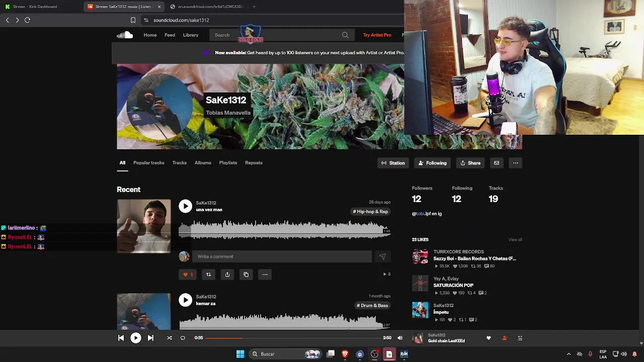Viewport: 644px width, 362px height.
Task: Copy link of 'una vez mas'
Action: [246, 275]
